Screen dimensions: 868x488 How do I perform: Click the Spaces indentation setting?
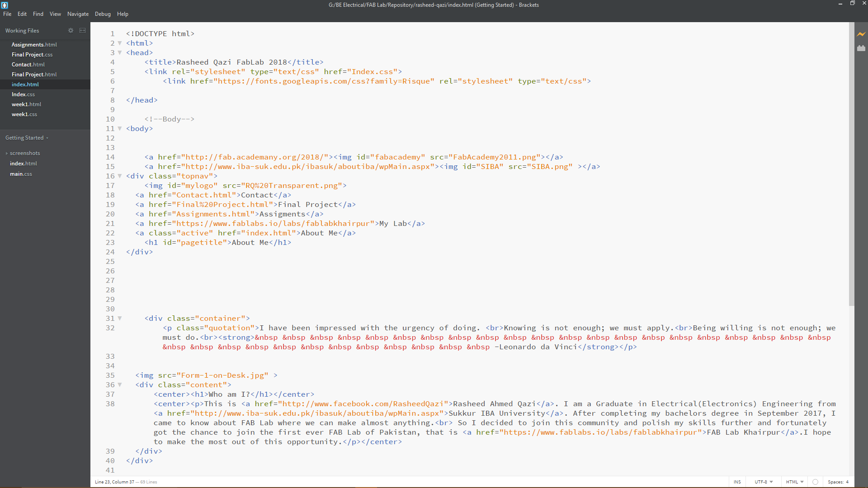point(838,482)
